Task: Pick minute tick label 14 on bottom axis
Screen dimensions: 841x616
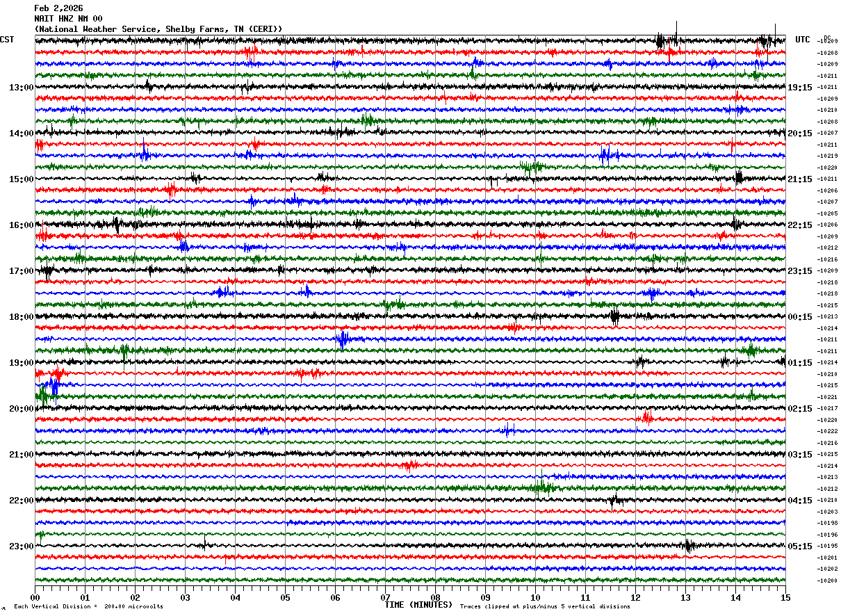Action: (x=735, y=597)
